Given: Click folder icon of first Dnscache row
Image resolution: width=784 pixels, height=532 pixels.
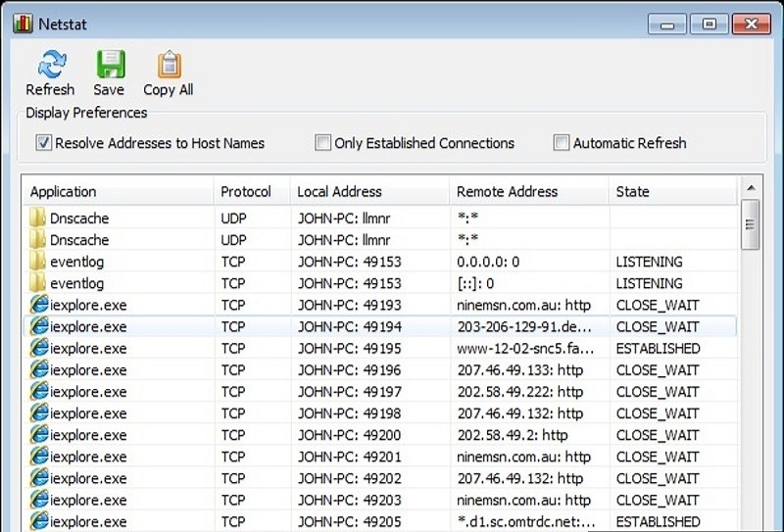Looking at the screenshot, I should 37,218.
